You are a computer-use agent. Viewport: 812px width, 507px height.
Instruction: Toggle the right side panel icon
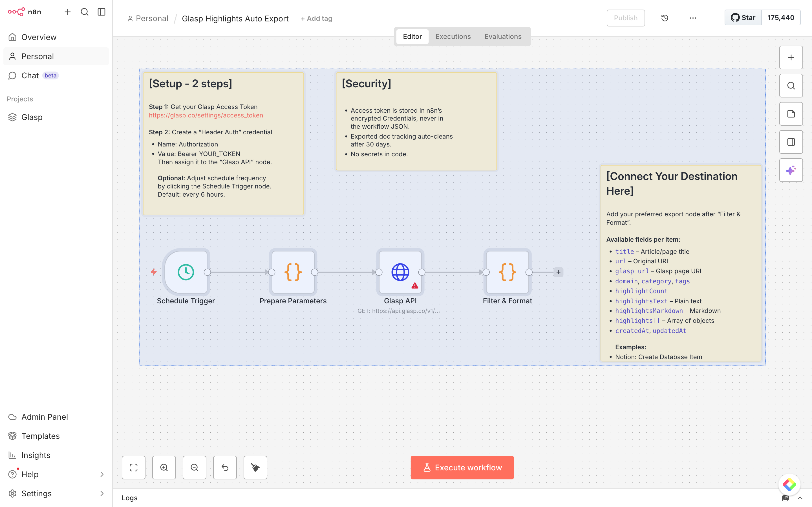pos(791,142)
